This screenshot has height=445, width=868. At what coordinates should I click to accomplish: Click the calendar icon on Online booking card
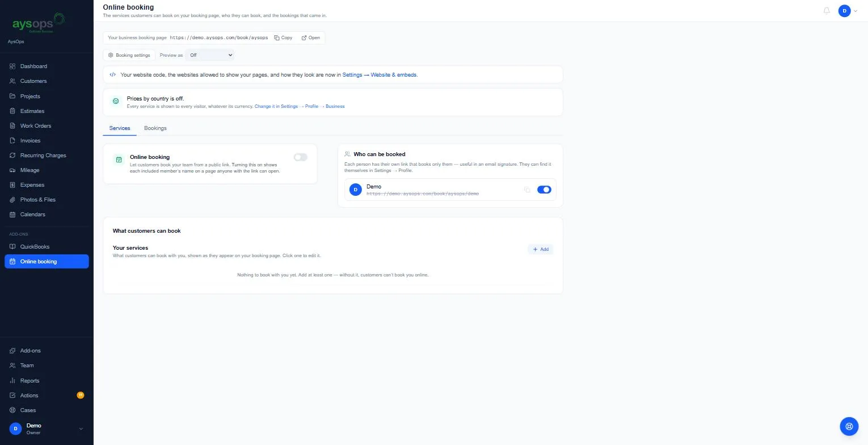[119, 160]
